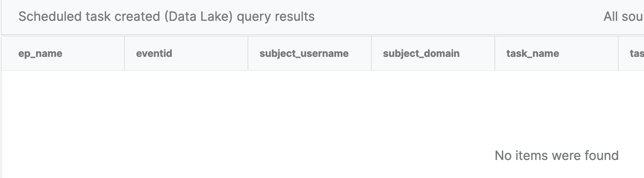Click divider between eventid and subject_username
644x178 pixels.
coord(248,53)
